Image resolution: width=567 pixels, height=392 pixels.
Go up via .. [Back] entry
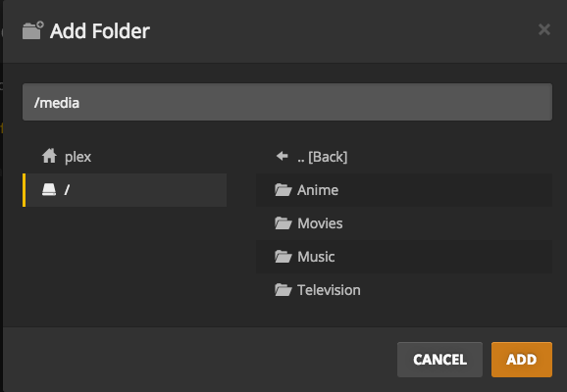(404, 157)
